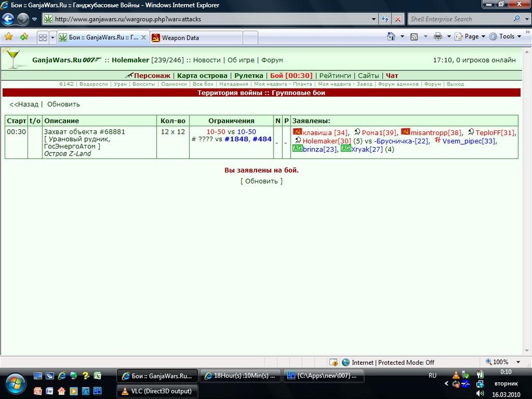Open the Tools menu

[505, 36]
